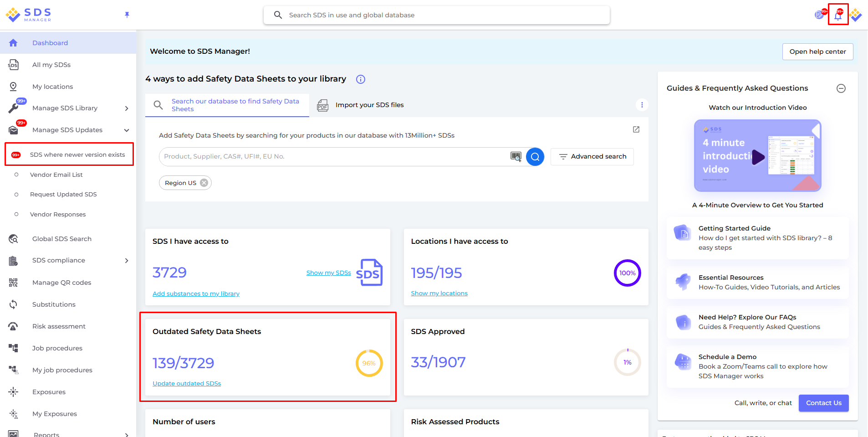Click the Risk assessment gauge icon
The width and height of the screenshot is (868, 437).
coord(13,326)
